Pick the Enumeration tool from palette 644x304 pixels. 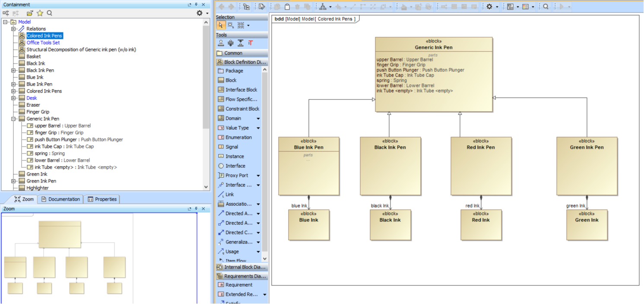point(238,138)
